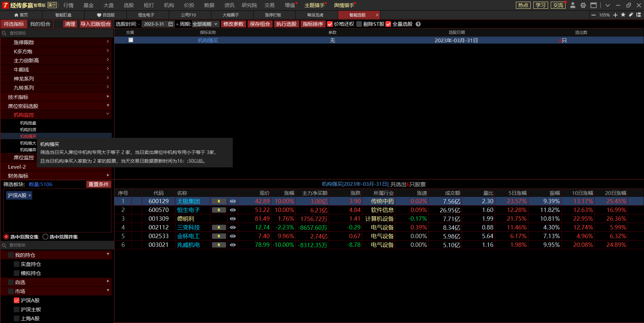644x323 pixels.
Task: Open the user account icon
Action: 573,5
